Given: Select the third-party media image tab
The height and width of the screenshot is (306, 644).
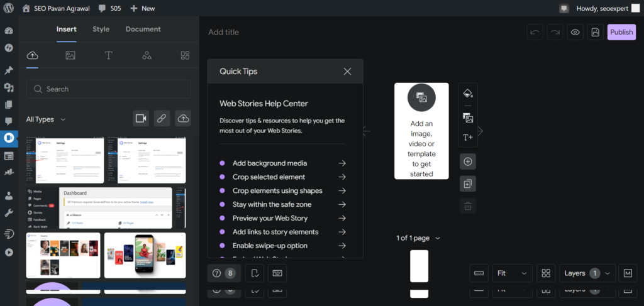Looking at the screenshot, I should pyautogui.click(x=70, y=55).
